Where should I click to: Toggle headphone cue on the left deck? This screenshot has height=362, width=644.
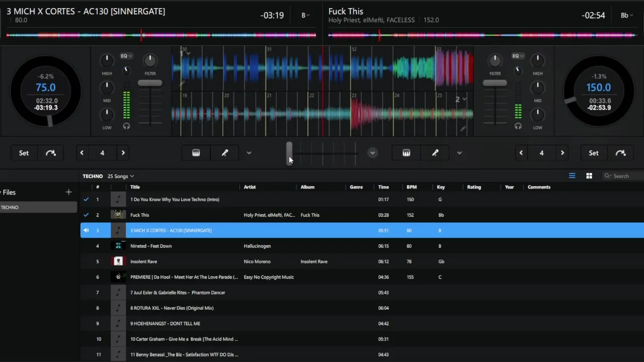pyautogui.click(x=126, y=127)
